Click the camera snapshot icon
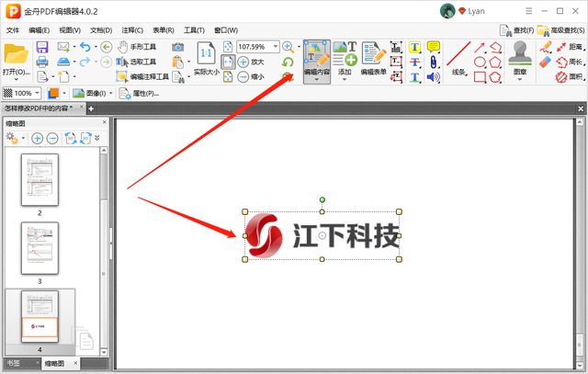Screen dimensions: 588x374 pos(177,47)
